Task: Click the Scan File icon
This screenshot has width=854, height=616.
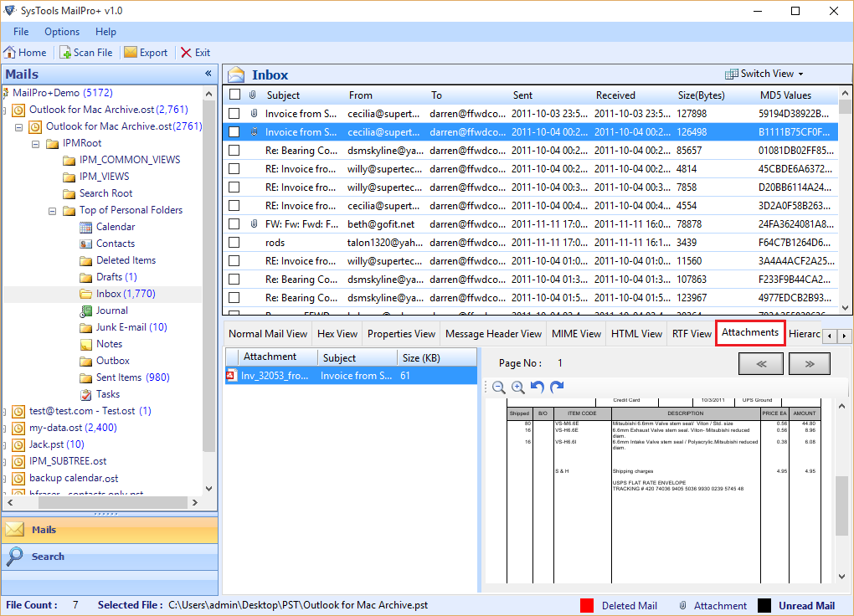Action: click(65, 53)
